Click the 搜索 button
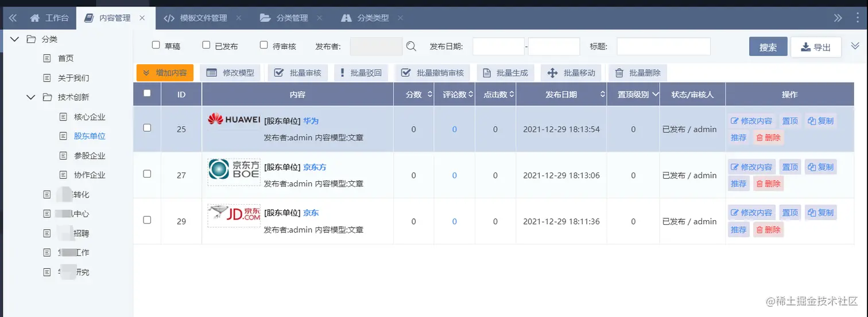This screenshot has height=317, width=868. pos(768,47)
